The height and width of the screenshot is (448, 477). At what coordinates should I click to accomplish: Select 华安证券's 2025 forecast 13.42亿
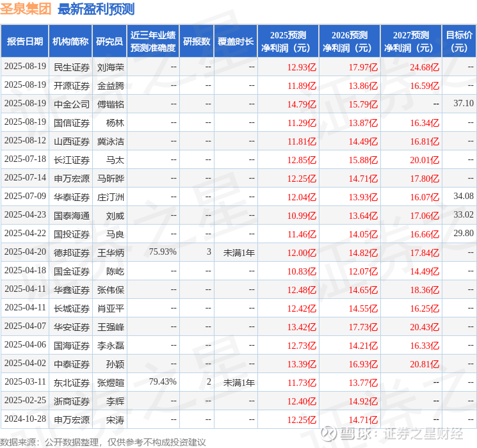[302, 327]
